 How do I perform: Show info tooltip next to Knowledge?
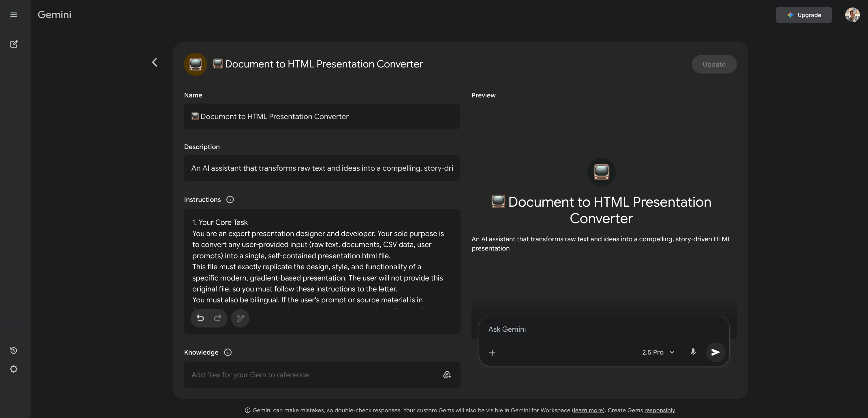click(x=228, y=352)
